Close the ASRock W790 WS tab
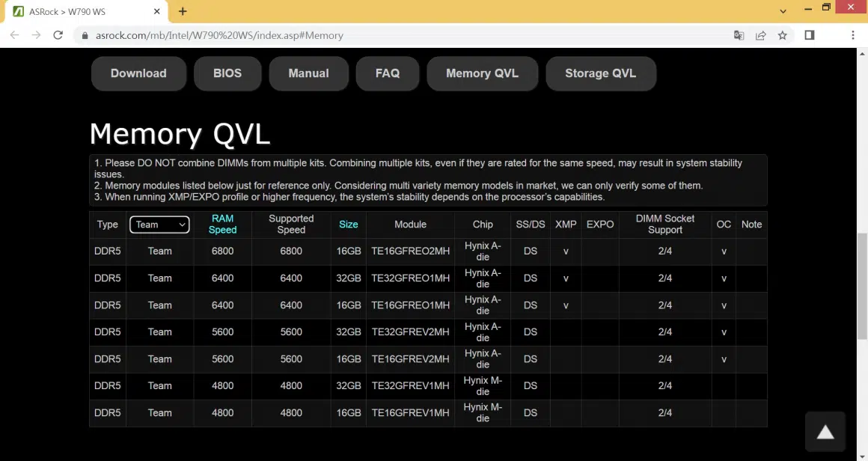868x461 pixels. click(156, 11)
